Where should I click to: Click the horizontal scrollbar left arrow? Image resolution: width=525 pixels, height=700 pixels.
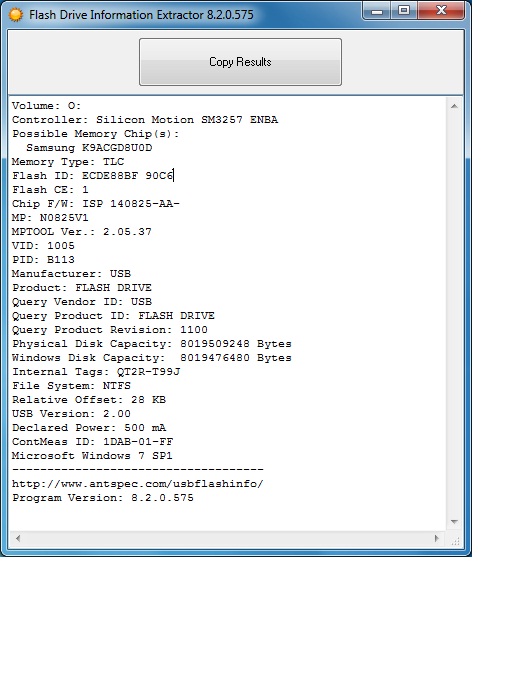point(18,538)
